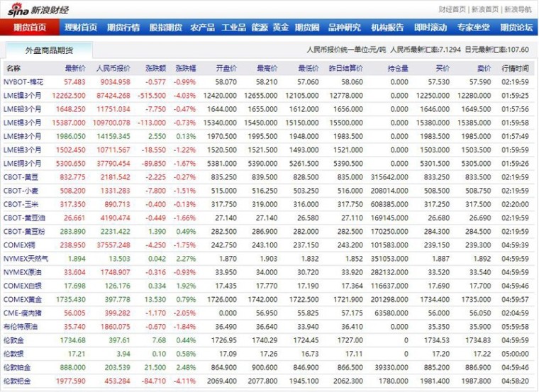
Task: Open the 伦敦金 quote link
Action: [13, 340]
